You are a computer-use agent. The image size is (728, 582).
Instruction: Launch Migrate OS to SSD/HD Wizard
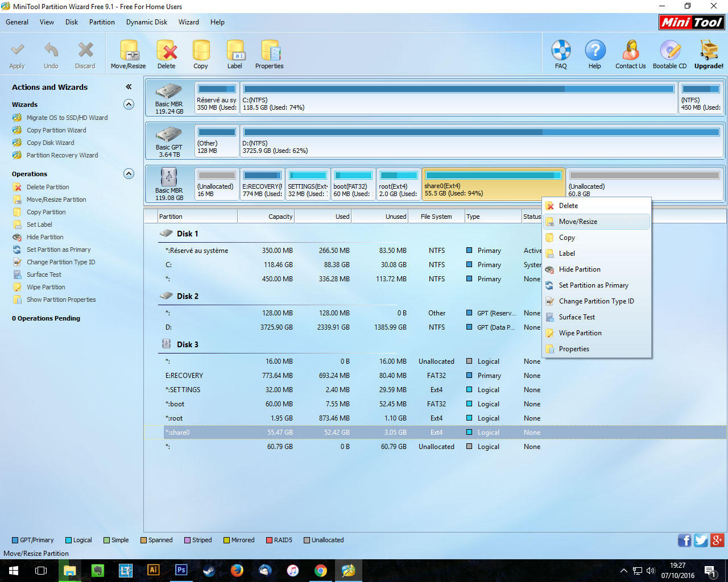coord(67,118)
